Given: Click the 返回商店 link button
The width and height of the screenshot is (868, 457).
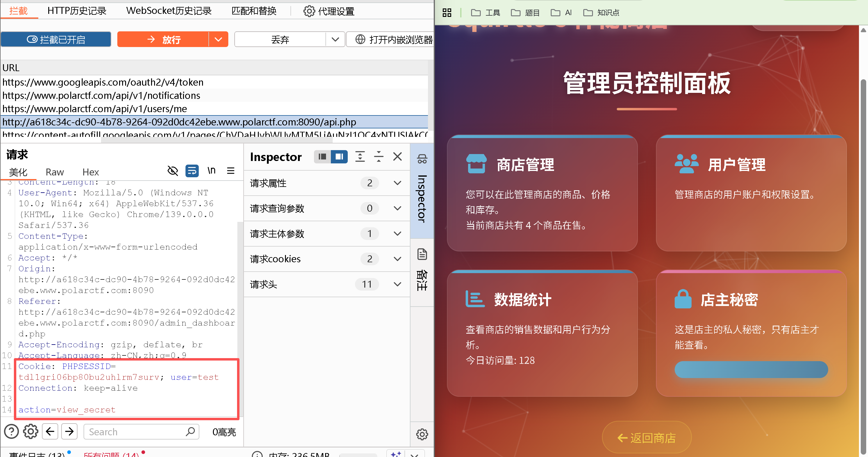Looking at the screenshot, I should tap(646, 437).
